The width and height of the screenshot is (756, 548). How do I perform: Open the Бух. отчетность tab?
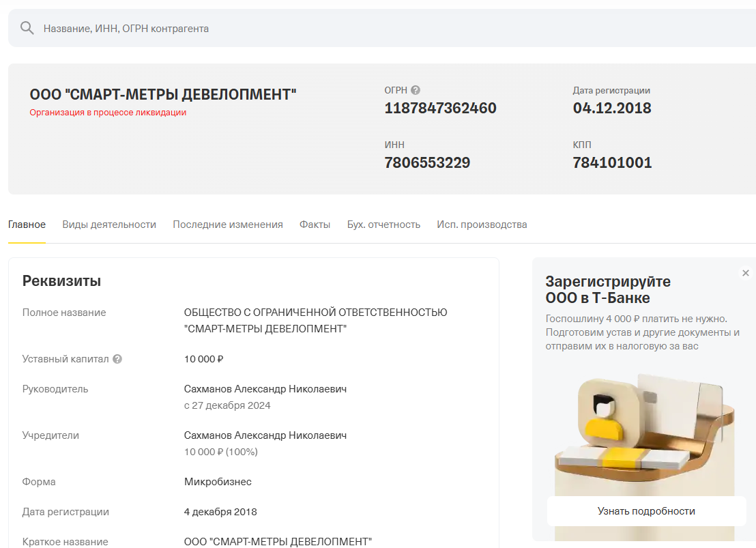tap(383, 225)
